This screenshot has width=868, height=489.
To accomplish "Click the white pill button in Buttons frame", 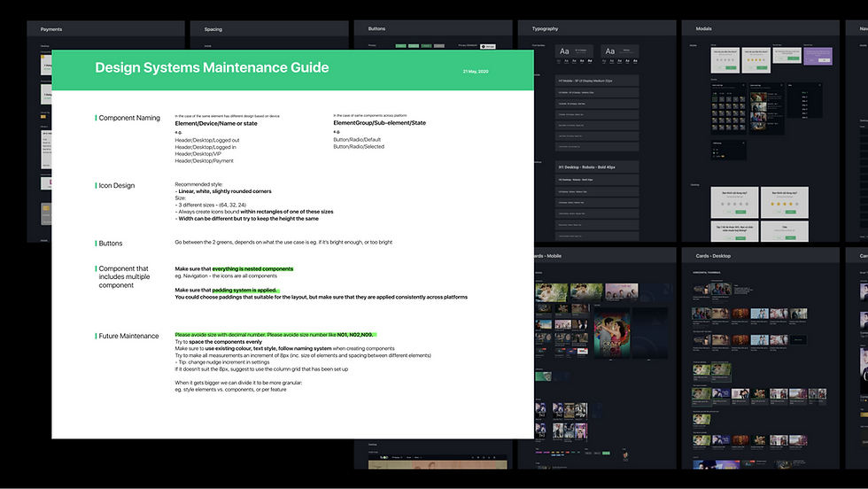I will point(488,47).
